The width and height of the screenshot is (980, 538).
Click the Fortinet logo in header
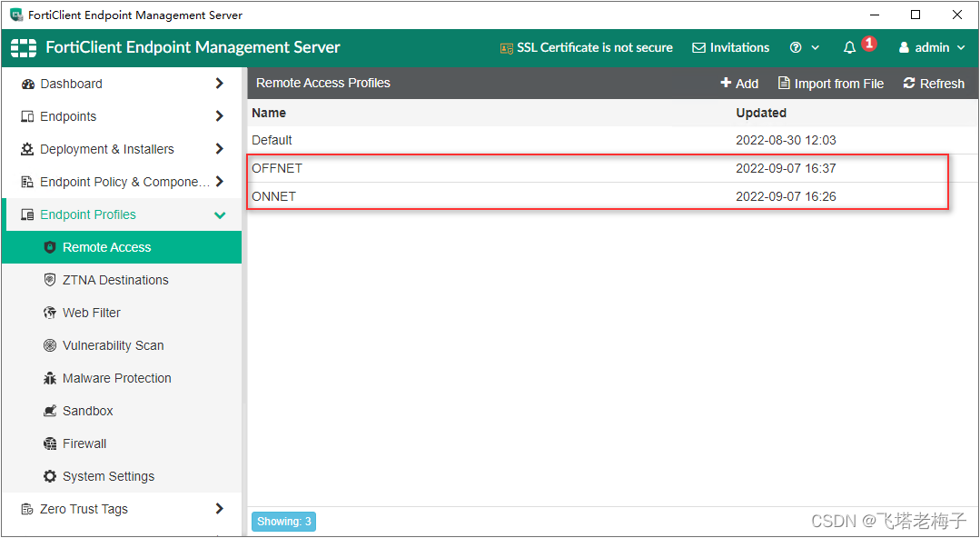click(x=24, y=47)
